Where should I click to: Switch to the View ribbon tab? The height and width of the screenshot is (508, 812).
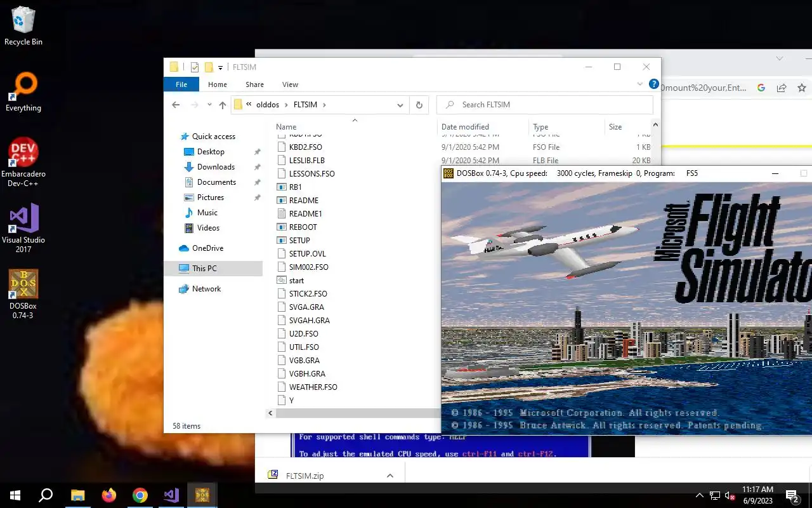pos(290,84)
